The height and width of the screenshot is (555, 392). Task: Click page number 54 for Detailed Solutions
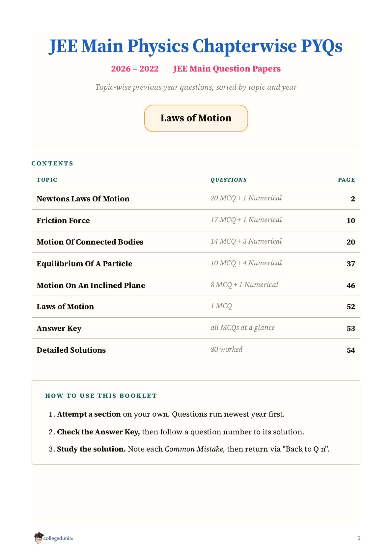351,350
